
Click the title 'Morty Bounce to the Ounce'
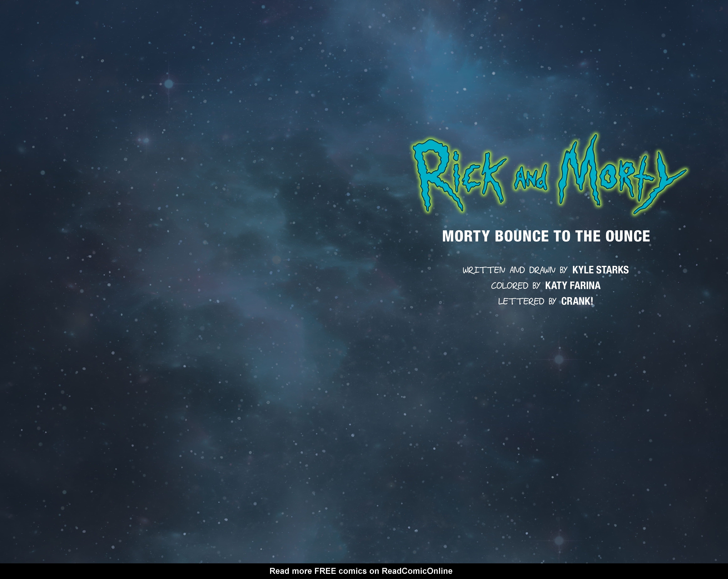pos(546,236)
